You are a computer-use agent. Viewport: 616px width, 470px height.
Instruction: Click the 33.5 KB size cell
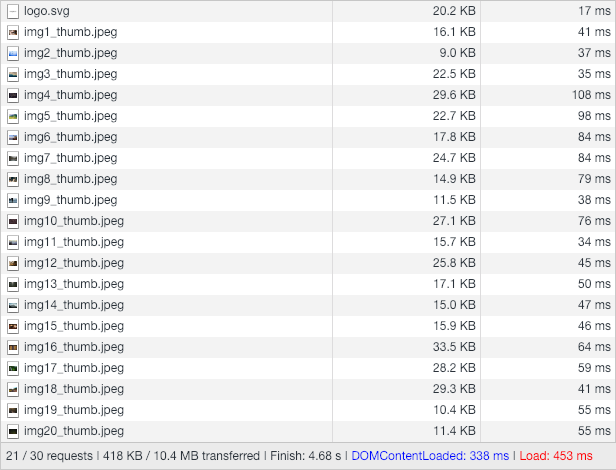pyautogui.click(x=454, y=347)
